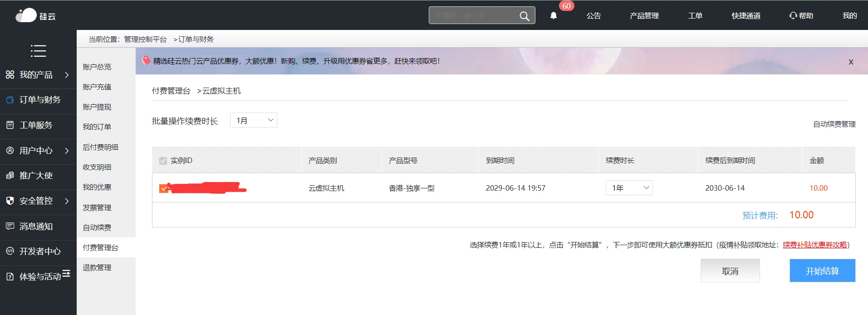Click the 2029-06-14 19:57 expiry cell
This screenshot has height=315, width=868.
coord(515,188)
